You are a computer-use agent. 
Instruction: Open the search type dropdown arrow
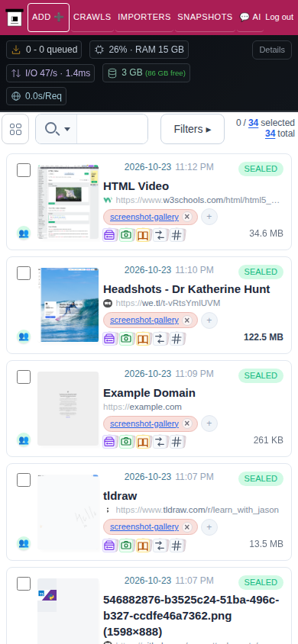pyautogui.click(x=67, y=129)
